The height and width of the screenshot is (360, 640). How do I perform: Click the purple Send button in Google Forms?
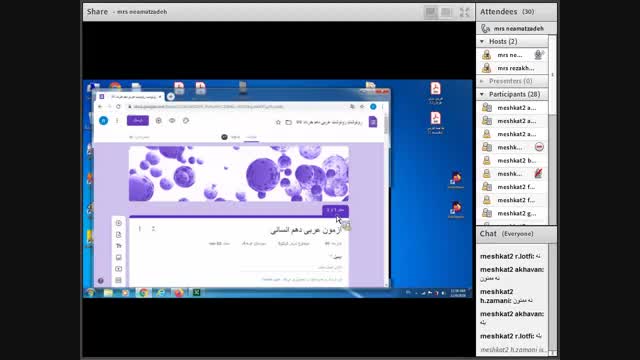point(138,120)
